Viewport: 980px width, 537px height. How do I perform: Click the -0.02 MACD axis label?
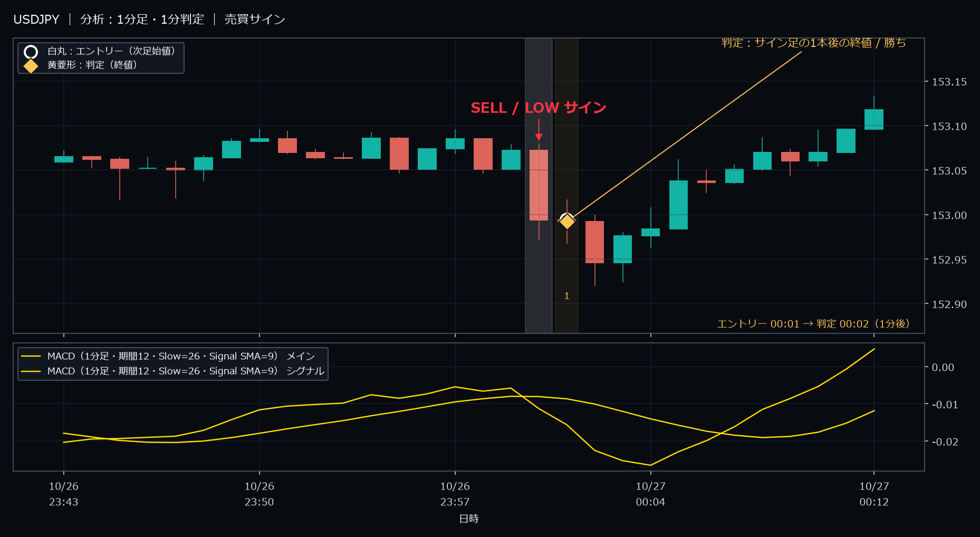click(x=945, y=442)
